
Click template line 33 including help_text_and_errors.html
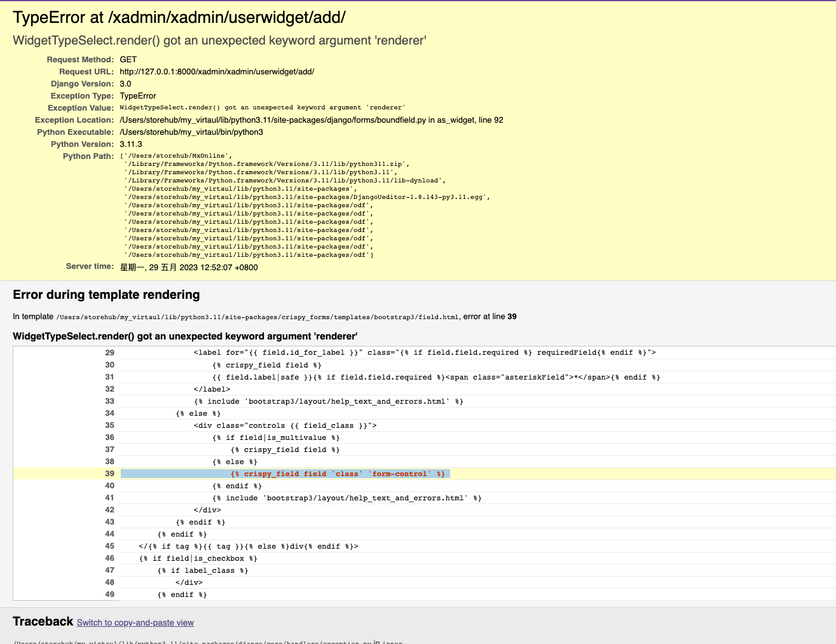[x=329, y=401]
